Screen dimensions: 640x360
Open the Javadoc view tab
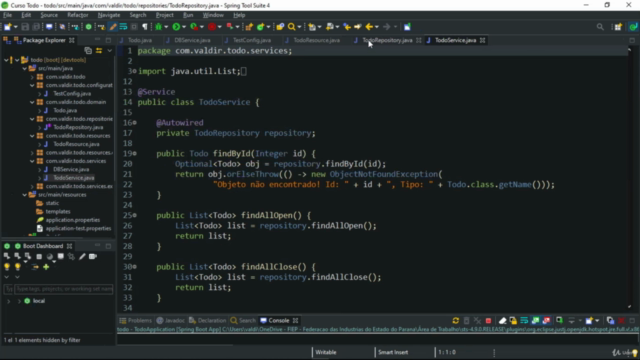click(171, 320)
